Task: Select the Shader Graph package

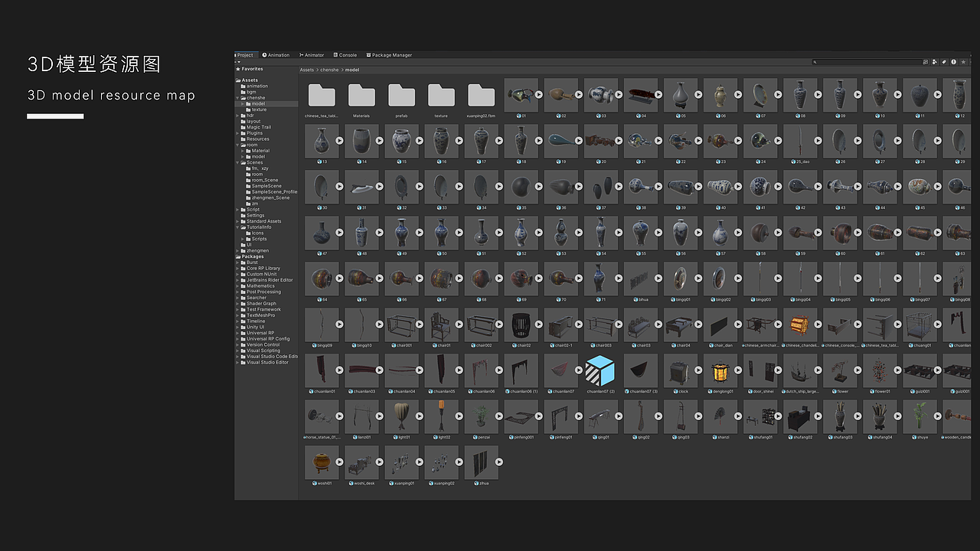Action: [x=261, y=304]
